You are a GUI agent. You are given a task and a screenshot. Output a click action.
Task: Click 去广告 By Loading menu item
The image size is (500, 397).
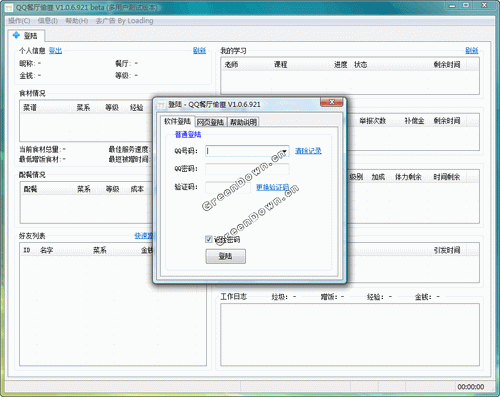point(125,21)
